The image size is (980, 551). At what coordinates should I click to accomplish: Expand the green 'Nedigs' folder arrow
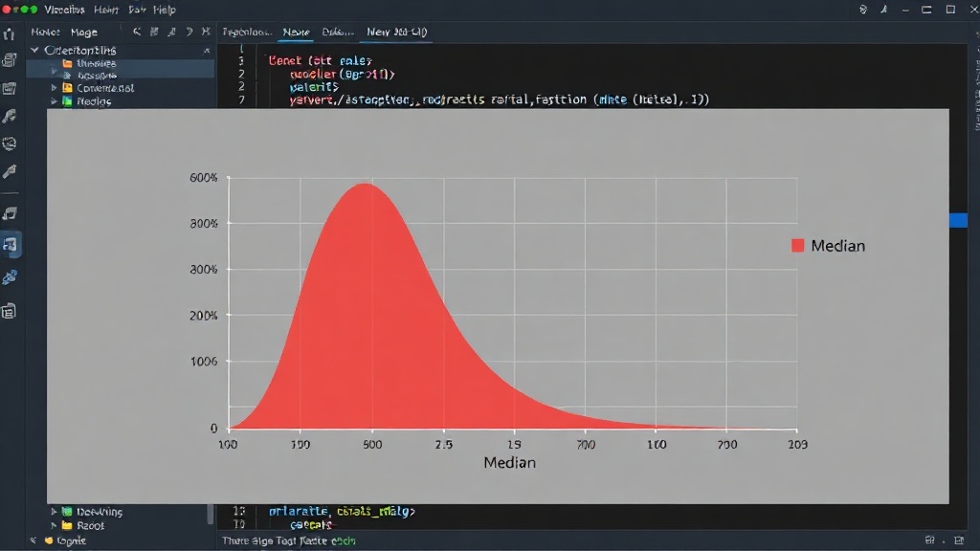tap(54, 101)
